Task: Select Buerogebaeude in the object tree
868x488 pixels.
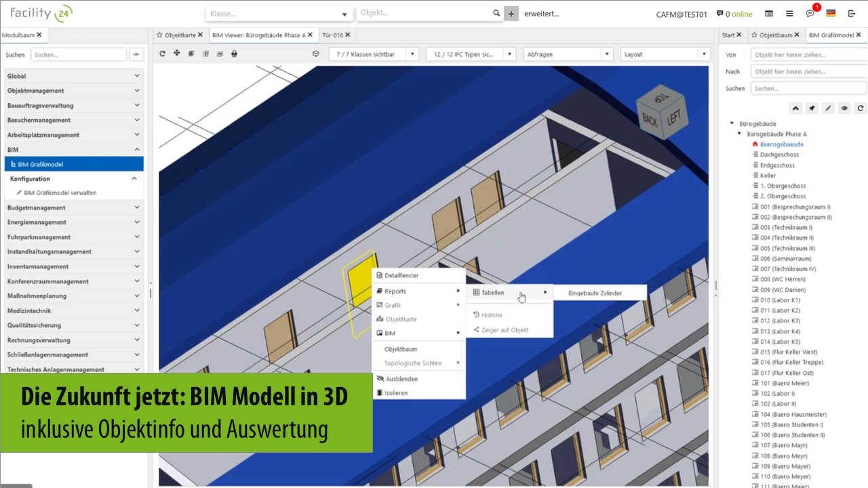Action: [x=782, y=144]
